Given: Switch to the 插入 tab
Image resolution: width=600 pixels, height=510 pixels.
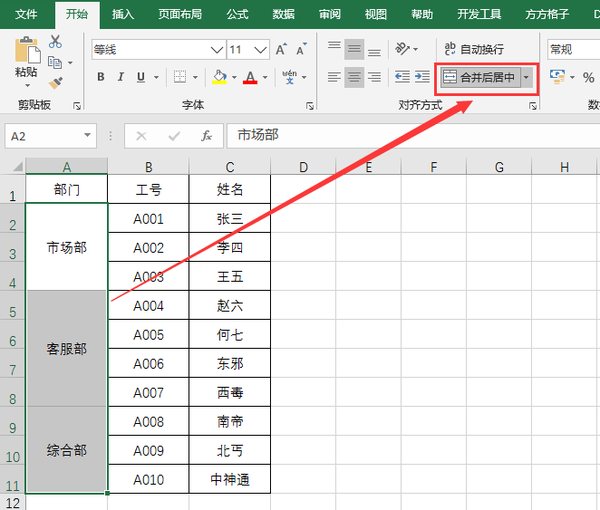Looking at the screenshot, I should [123, 15].
